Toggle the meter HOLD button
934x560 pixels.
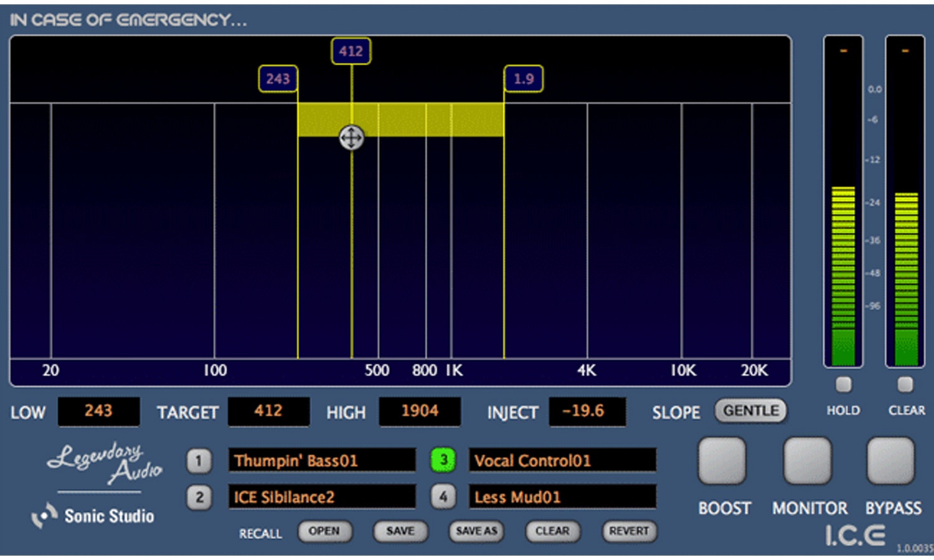[x=843, y=385]
